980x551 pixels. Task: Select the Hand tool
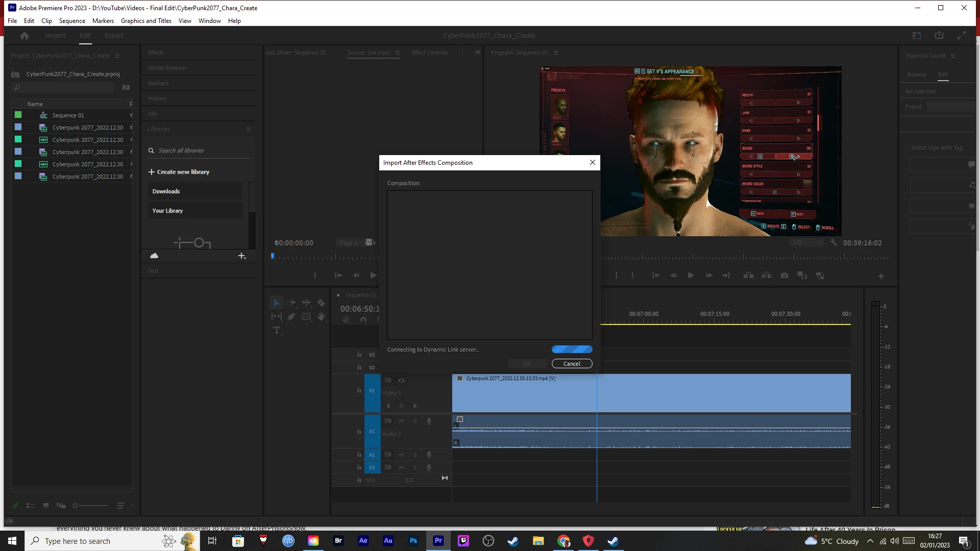(x=321, y=317)
